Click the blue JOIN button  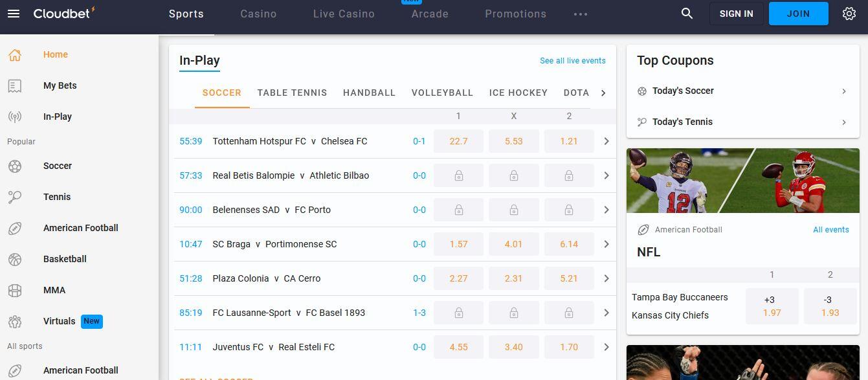[798, 14]
